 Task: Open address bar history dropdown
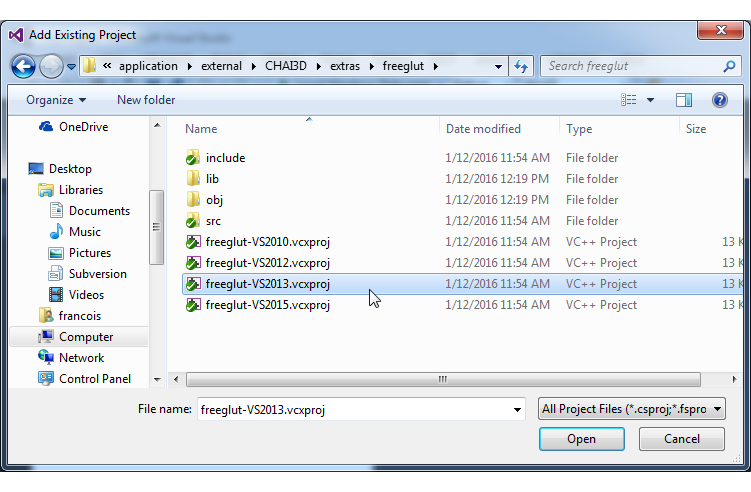[x=498, y=67]
